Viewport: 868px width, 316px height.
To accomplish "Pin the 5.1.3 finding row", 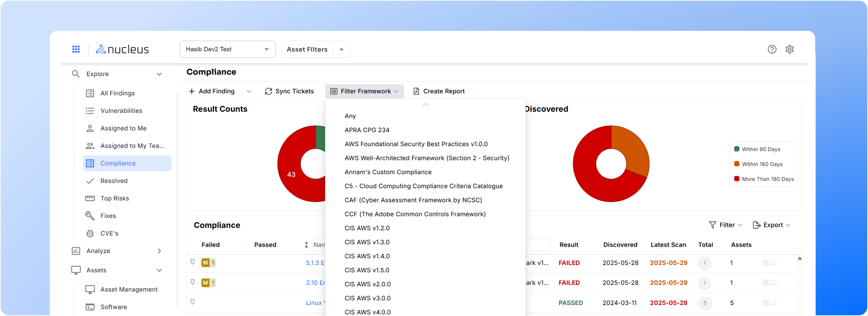I will [x=193, y=262].
